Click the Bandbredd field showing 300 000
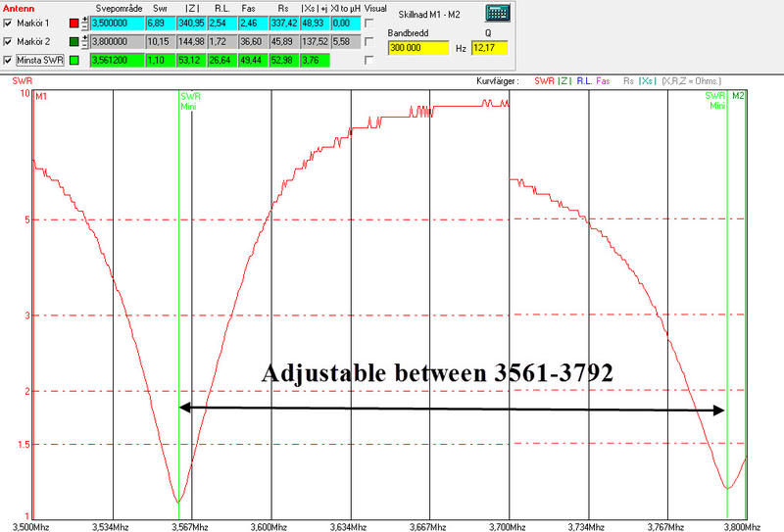The height and width of the screenshot is (532, 784). tap(418, 48)
